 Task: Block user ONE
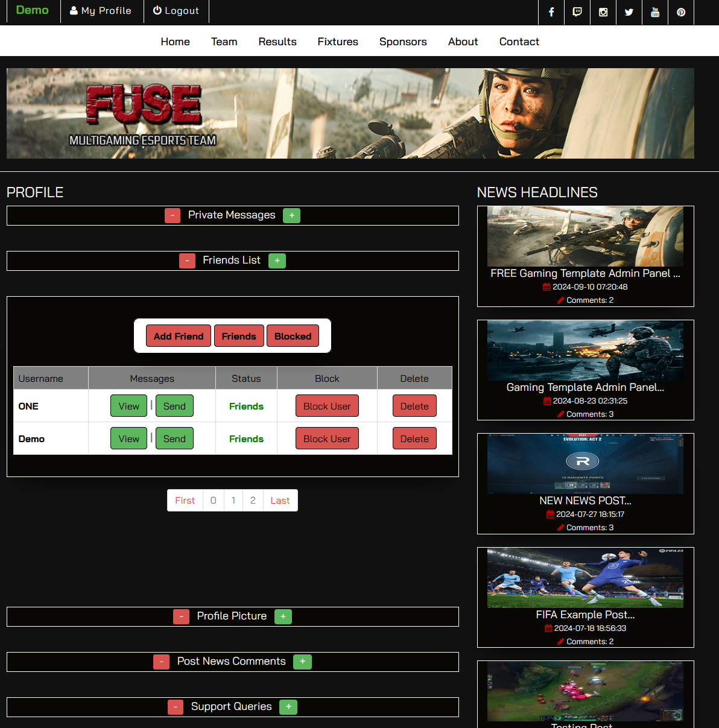pyautogui.click(x=327, y=406)
